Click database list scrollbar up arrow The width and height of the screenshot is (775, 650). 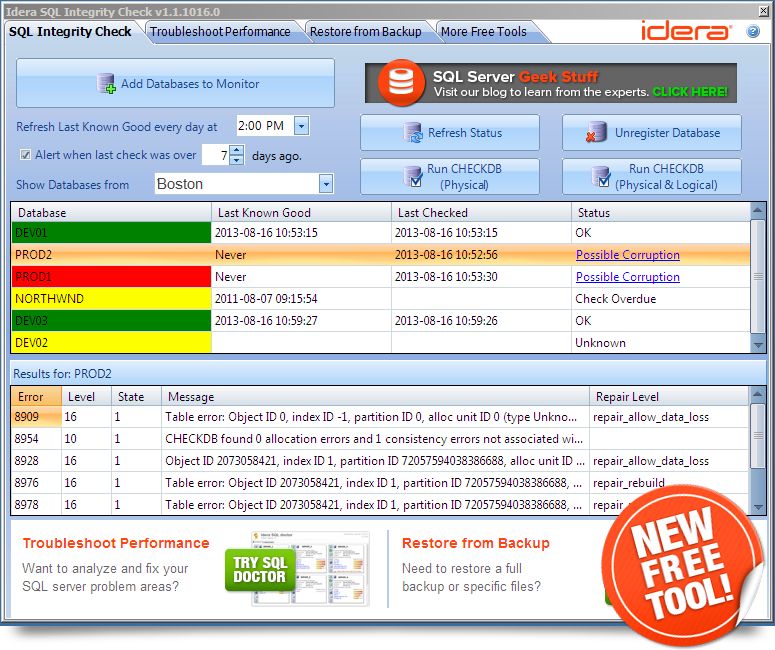coord(757,211)
